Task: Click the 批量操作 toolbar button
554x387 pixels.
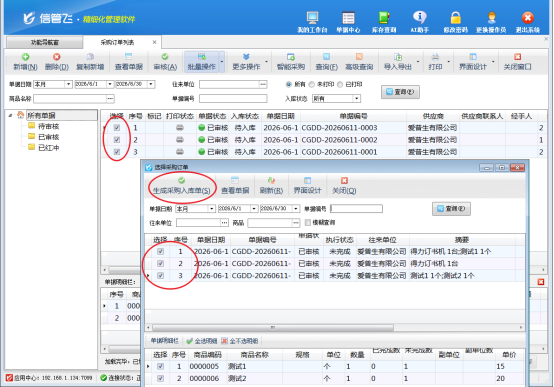Action: tap(202, 62)
